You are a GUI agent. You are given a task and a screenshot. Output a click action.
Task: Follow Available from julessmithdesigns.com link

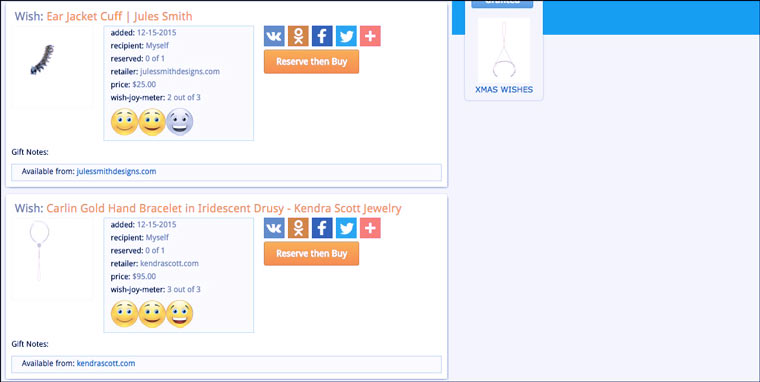[x=116, y=171]
